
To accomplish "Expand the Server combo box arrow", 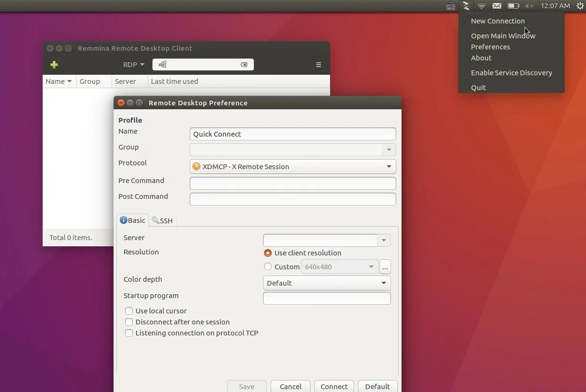I will coord(384,240).
